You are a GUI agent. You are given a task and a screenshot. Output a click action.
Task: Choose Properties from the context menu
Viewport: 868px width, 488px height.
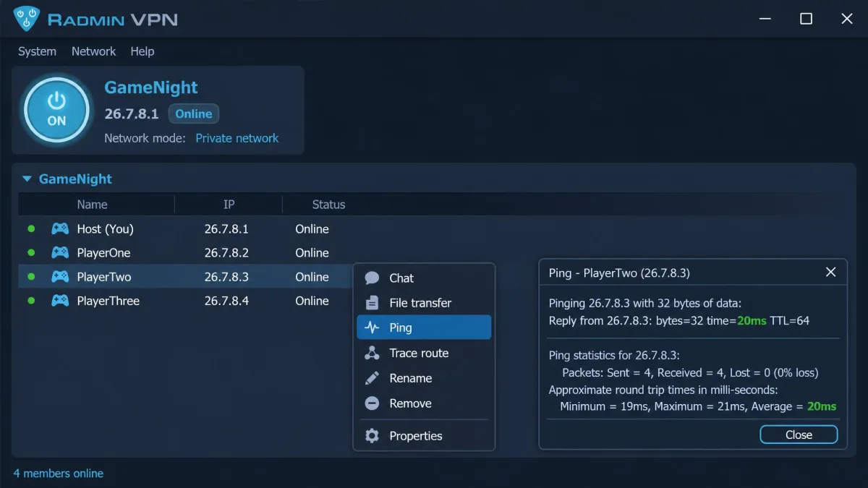pyautogui.click(x=424, y=436)
